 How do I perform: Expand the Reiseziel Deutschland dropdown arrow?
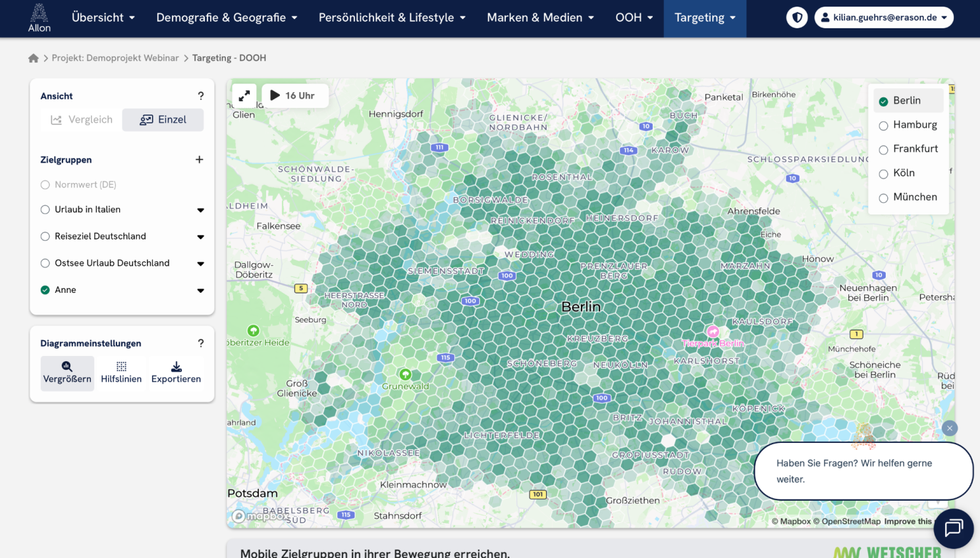click(x=201, y=237)
